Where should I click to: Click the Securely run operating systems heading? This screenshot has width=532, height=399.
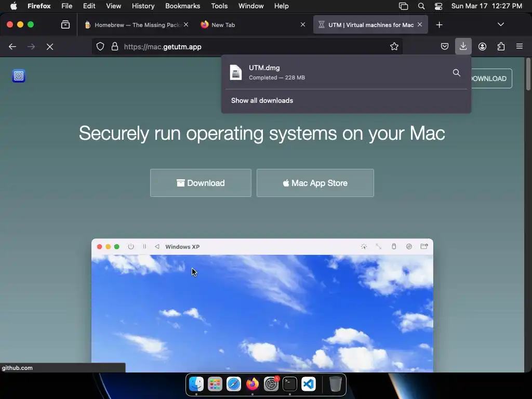click(262, 133)
